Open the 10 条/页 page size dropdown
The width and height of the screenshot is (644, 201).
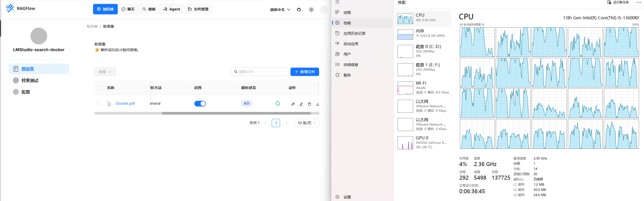[x=307, y=123]
